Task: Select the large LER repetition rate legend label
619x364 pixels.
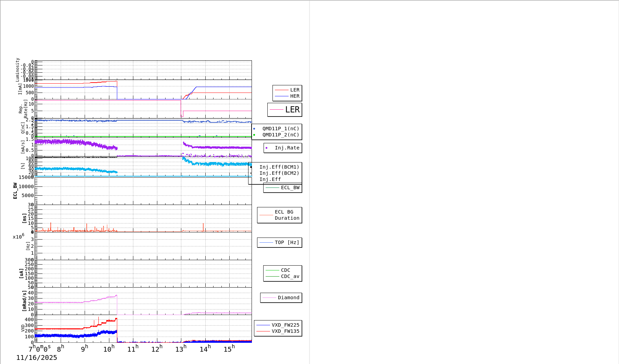Action: [x=292, y=110]
